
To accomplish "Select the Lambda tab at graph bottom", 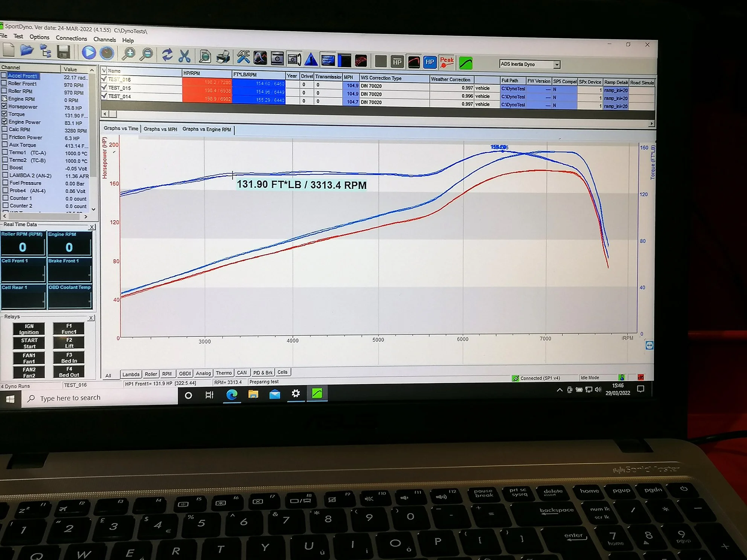I will [131, 374].
